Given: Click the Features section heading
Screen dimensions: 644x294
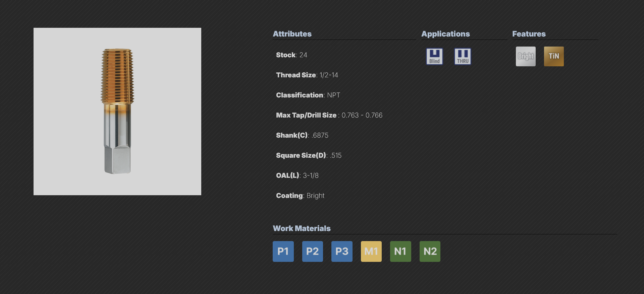Looking at the screenshot, I should 529,34.
